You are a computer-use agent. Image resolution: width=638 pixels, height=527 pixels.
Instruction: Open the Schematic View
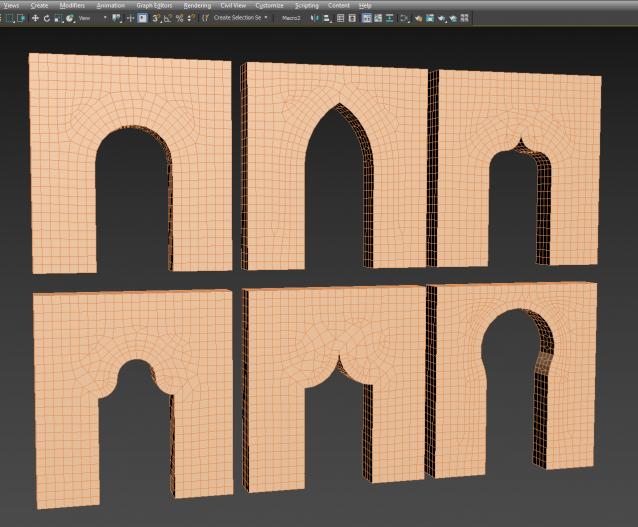[389, 18]
